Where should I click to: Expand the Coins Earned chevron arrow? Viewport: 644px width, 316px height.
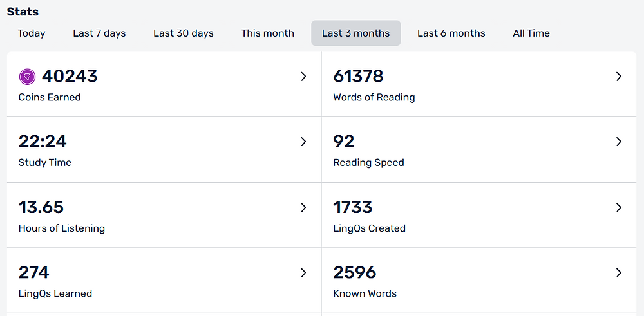tap(303, 77)
